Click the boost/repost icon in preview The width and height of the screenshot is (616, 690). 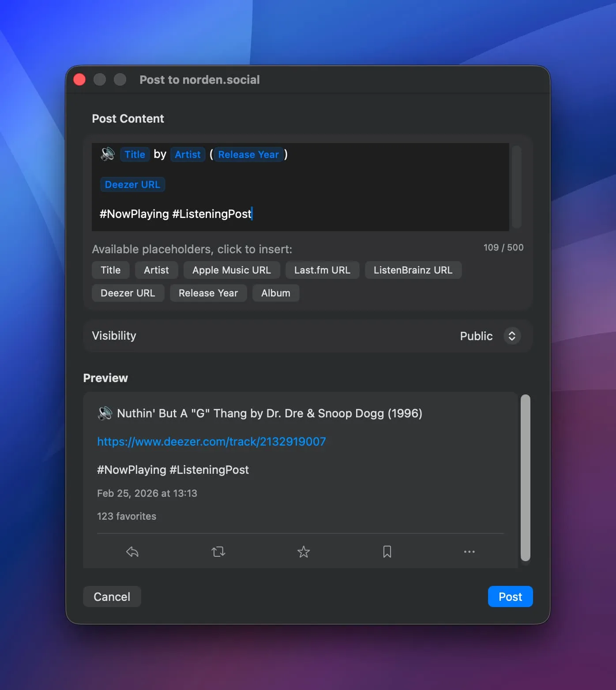tap(218, 551)
